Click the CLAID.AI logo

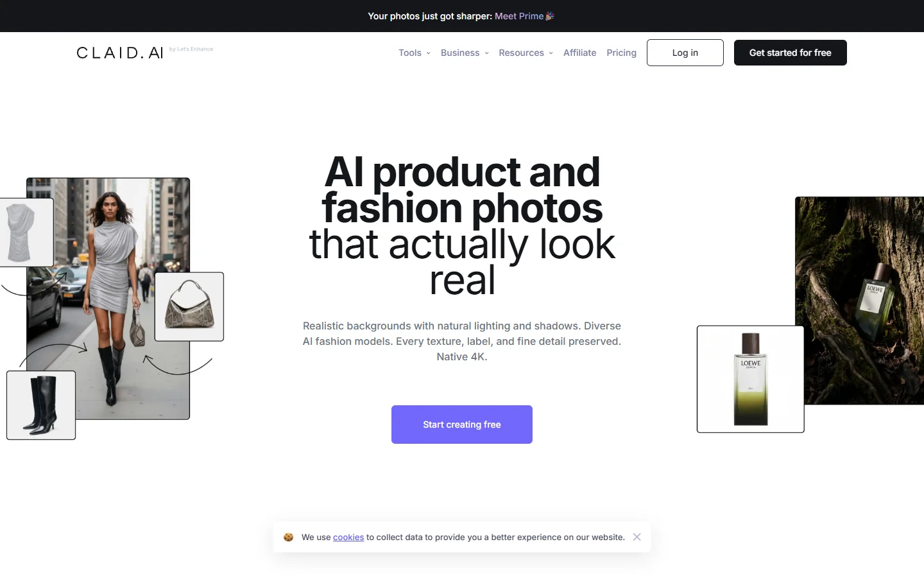click(119, 52)
